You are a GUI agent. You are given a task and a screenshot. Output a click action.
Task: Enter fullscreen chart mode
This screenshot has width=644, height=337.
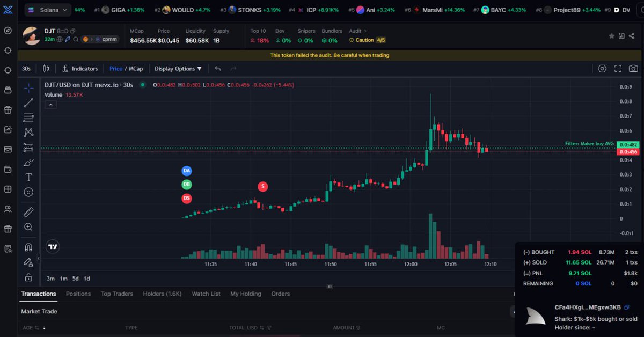click(x=618, y=69)
